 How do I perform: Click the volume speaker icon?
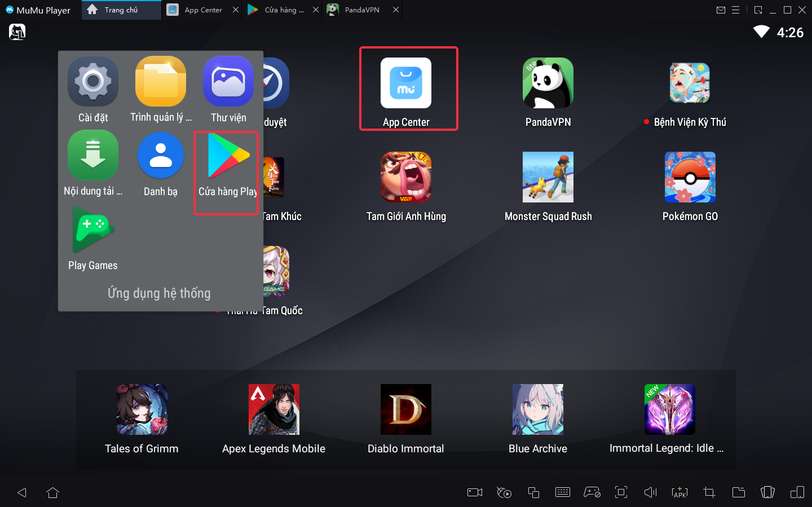[650, 492]
